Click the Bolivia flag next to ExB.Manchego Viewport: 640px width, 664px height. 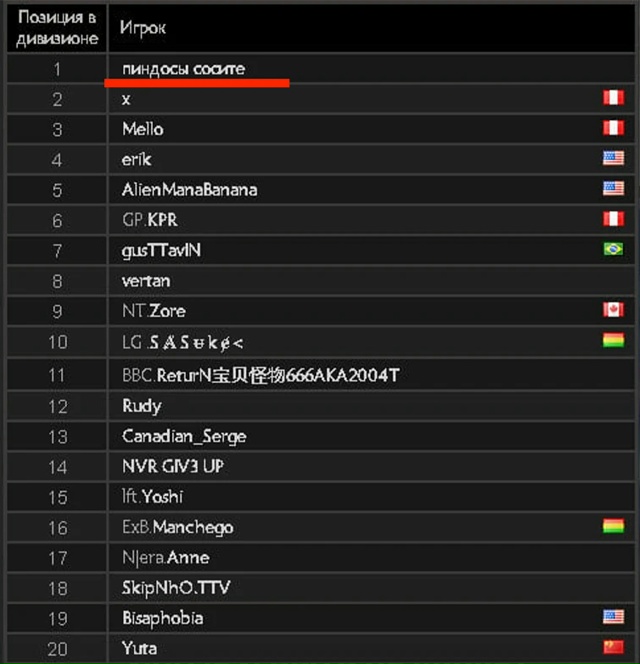pyautogui.click(x=612, y=526)
